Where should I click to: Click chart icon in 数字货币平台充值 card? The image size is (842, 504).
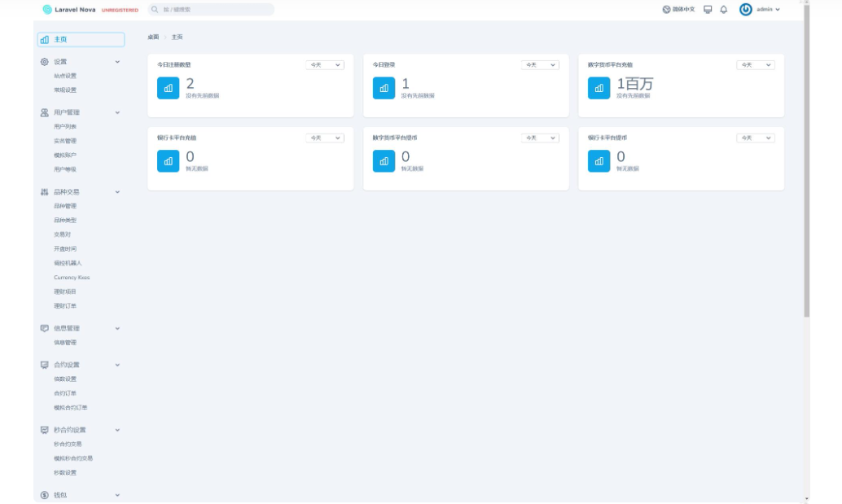pos(599,88)
